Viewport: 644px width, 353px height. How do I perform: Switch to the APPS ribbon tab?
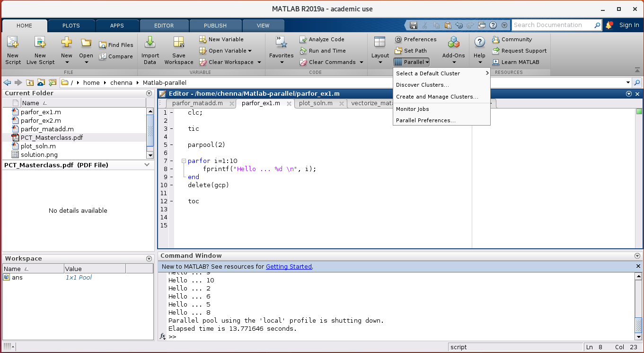117,26
